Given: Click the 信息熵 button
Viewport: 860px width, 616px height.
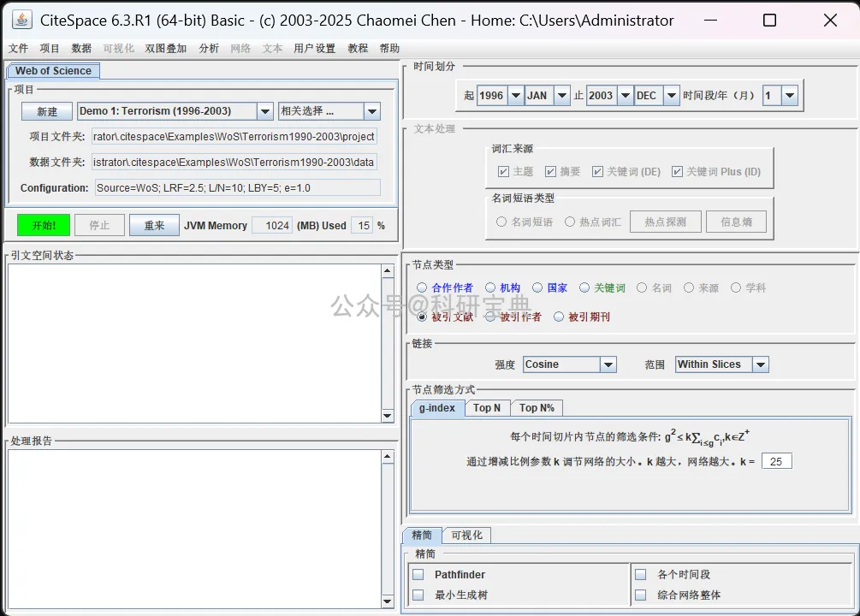Looking at the screenshot, I should (x=736, y=222).
